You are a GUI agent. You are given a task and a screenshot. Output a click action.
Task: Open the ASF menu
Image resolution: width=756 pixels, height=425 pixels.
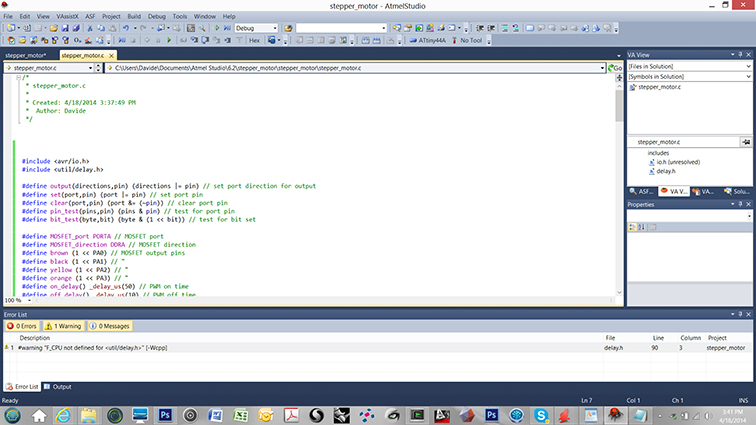pyautogui.click(x=90, y=16)
